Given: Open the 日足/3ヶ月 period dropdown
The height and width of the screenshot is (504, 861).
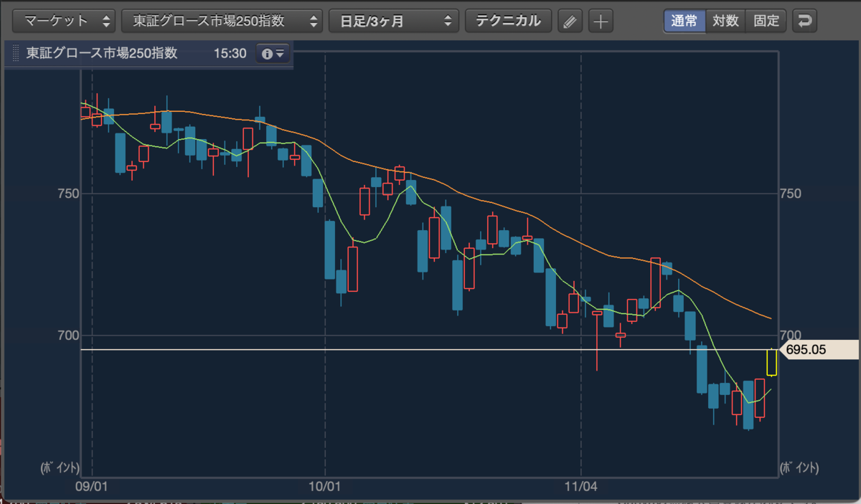Looking at the screenshot, I should [394, 21].
